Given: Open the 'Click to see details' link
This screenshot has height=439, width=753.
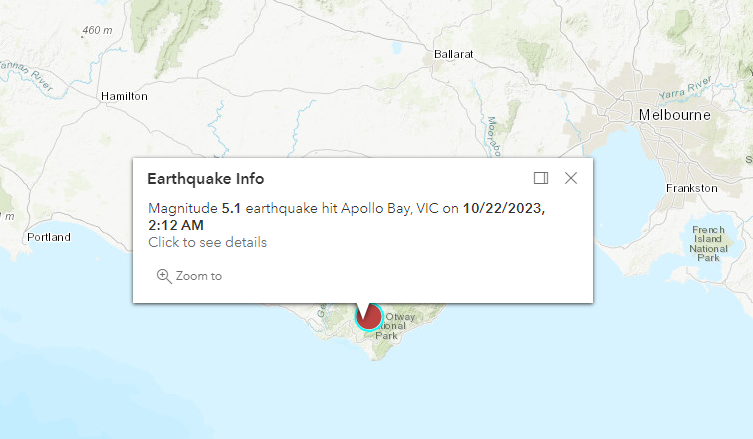Looking at the screenshot, I should (x=207, y=242).
